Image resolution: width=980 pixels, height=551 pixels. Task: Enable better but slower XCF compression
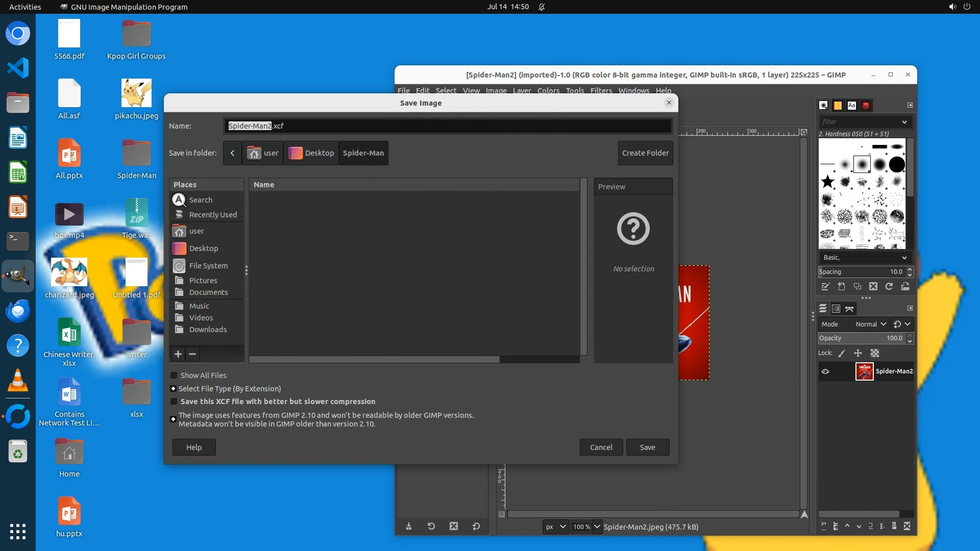[x=174, y=402]
